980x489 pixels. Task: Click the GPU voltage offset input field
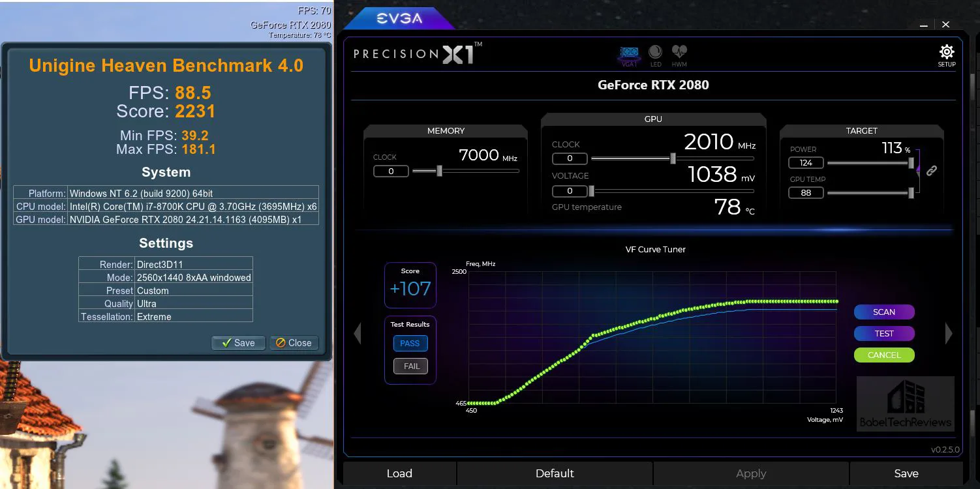click(570, 191)
